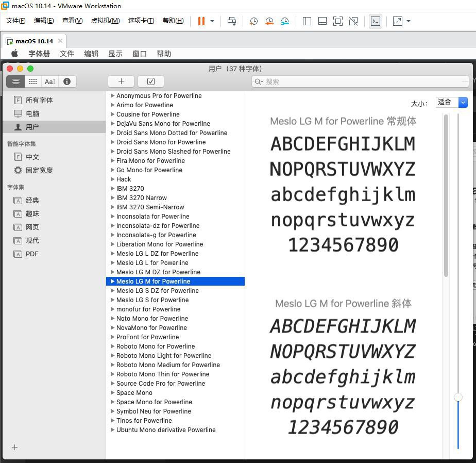Take a VM snapshot
The image size is (476, 463).
point(253,21)
